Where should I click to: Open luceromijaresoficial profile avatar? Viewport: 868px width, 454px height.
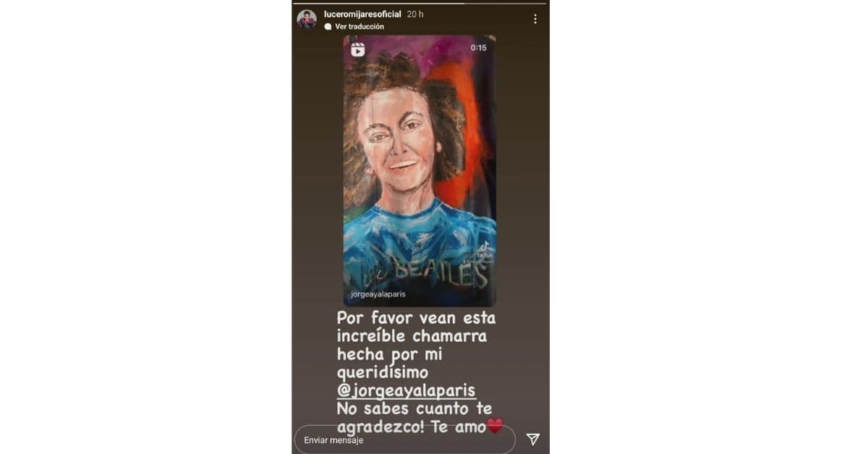click(307, 19)
